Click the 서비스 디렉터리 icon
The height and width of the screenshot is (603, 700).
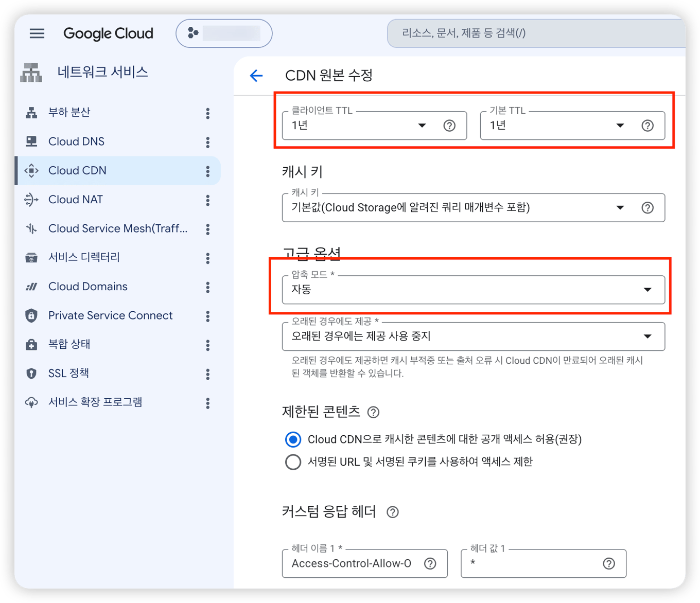[x=31, y=257]
